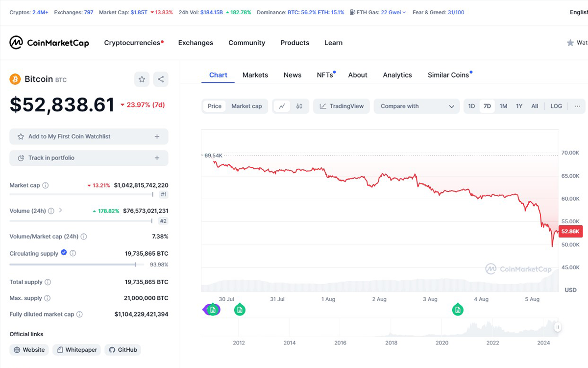Image resolution: width=588 pixels, height=368 pixels.
Task: Switch chart to Market cap view
Action: (246, 106)
